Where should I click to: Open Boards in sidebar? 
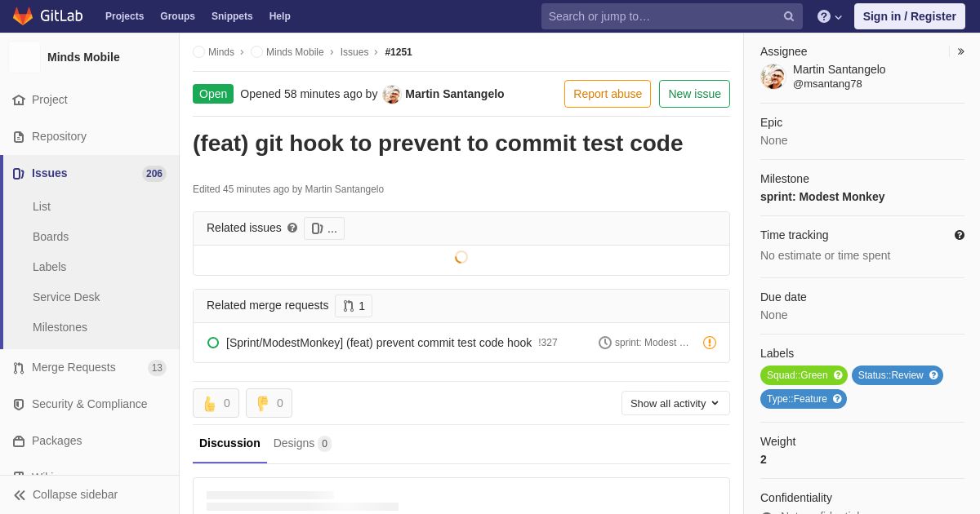(51, 237)
